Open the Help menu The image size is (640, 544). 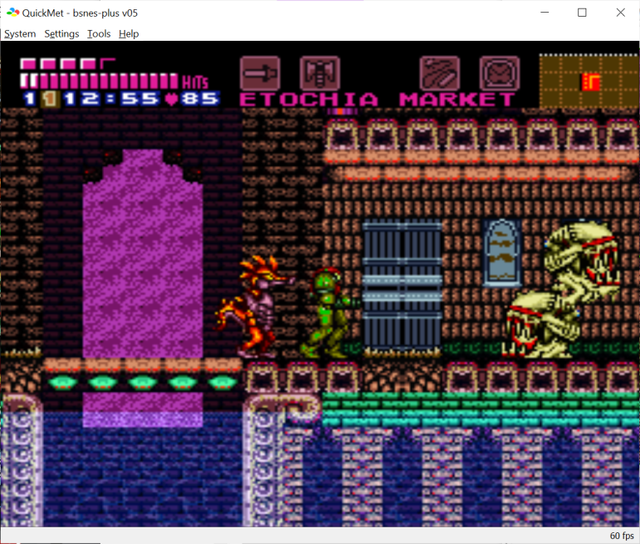[x=129, y=34]
